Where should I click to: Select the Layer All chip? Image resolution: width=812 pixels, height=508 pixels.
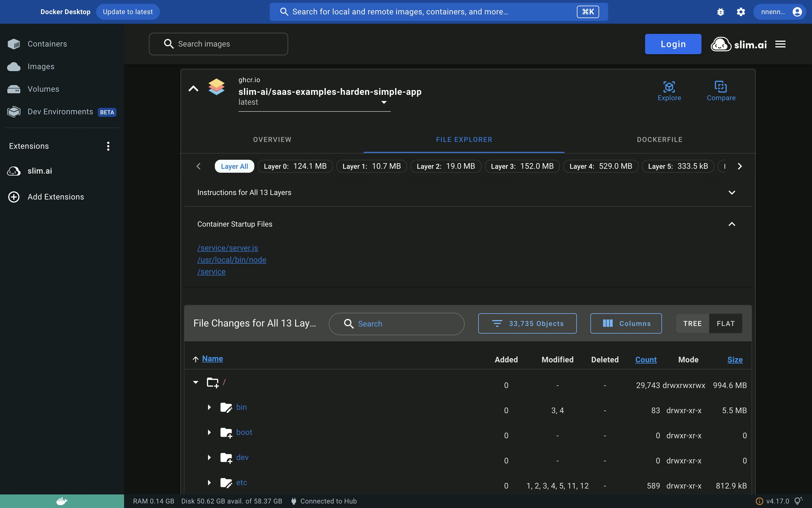pyautogui.click(x=234, y=166)
